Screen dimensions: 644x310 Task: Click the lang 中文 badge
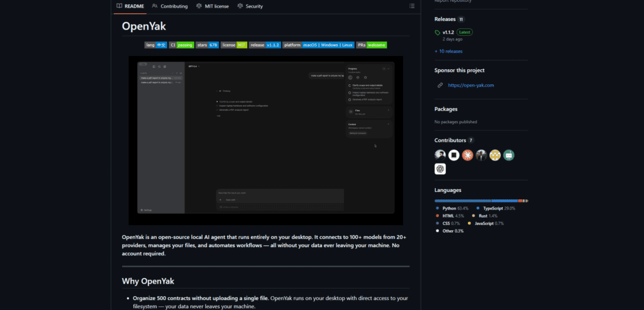click(x=156, y=45)
